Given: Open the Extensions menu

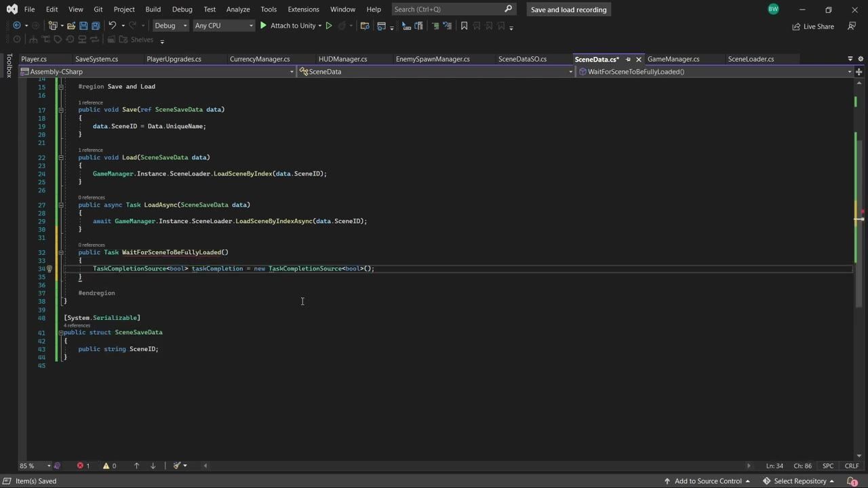Looking at the screenshot, I should pyautogui.click(x=303, y=9).
